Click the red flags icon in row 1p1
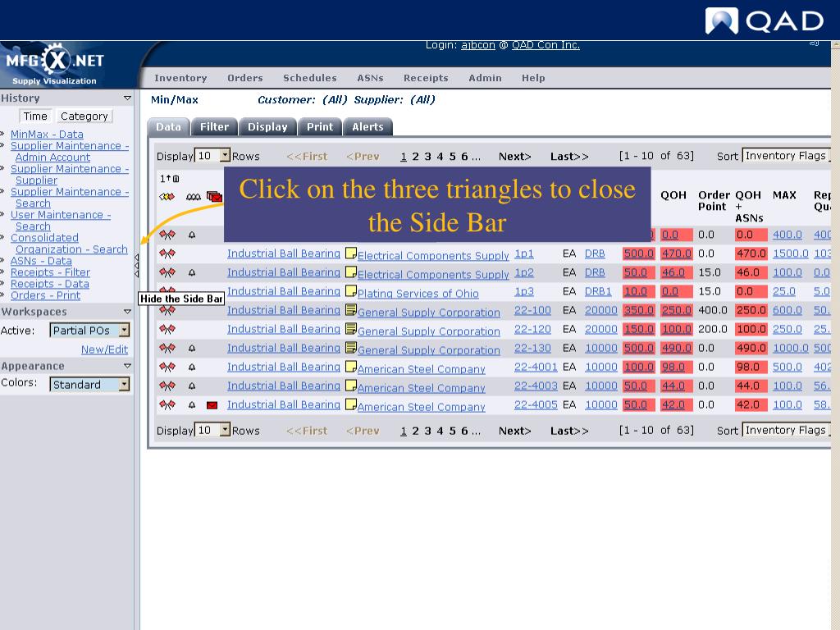Screen dimensions: 840x630 pyautogui.click(x=167, y=254)
